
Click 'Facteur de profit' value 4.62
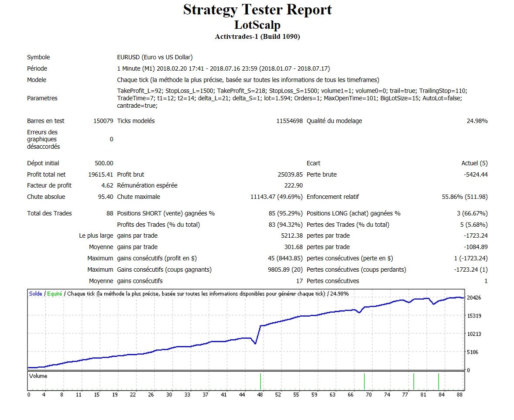point(107,185)
